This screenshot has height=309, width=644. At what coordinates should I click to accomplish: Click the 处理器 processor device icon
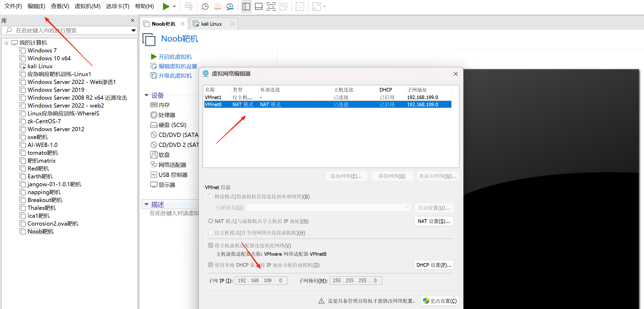click(x=154, y=115)
